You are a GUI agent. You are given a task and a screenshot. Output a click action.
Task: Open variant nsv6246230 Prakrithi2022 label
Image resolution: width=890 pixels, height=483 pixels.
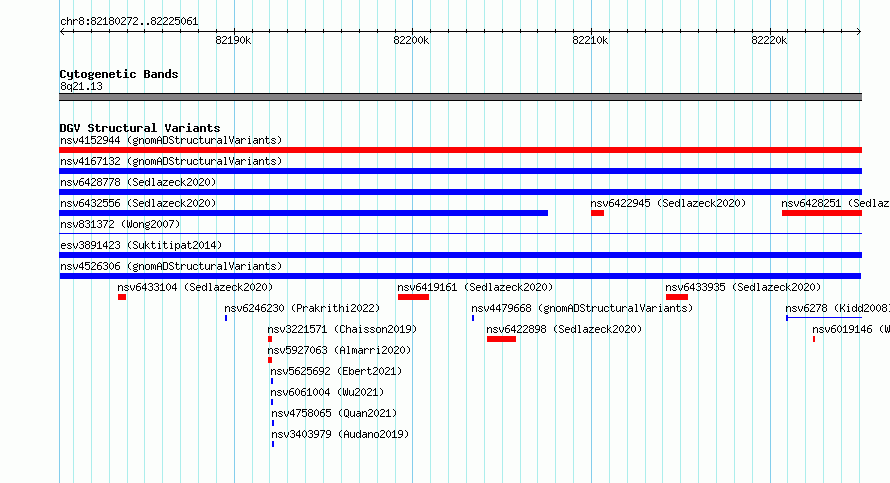point(302,308)
